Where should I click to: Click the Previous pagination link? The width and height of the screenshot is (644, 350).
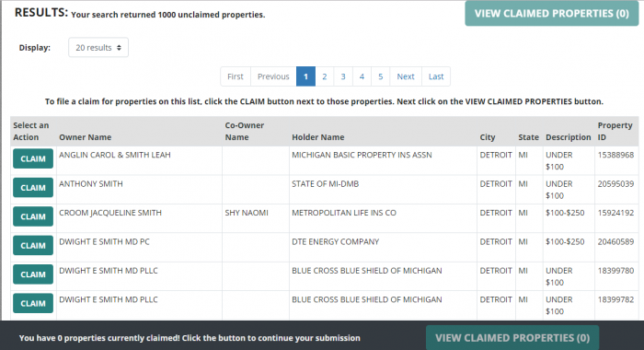(273, 76)
